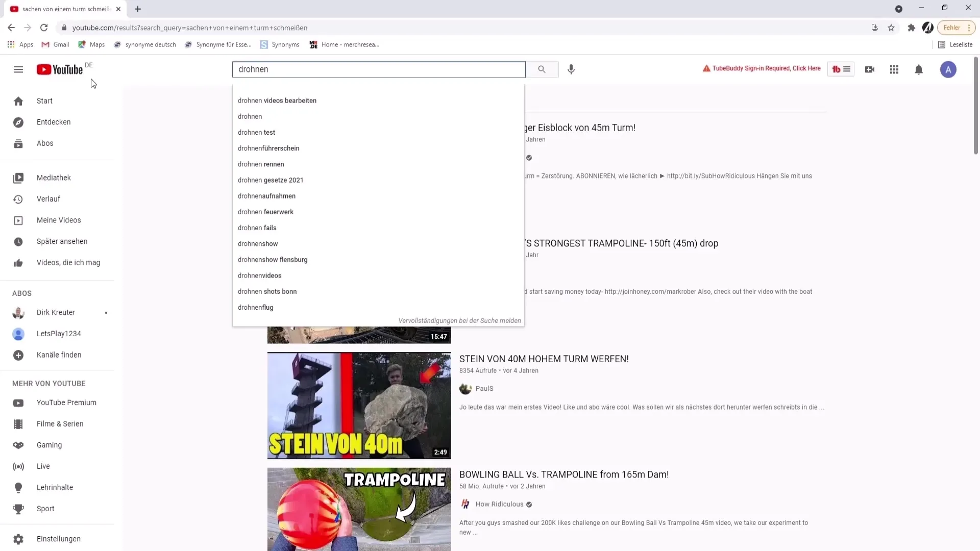The image size is (980, 551).
Task: Open Filme & Serien
Action: point(57,424)
